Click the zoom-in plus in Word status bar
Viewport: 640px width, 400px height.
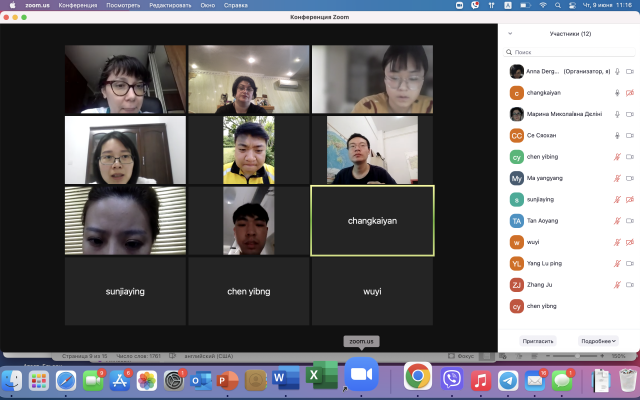point(602,356)
